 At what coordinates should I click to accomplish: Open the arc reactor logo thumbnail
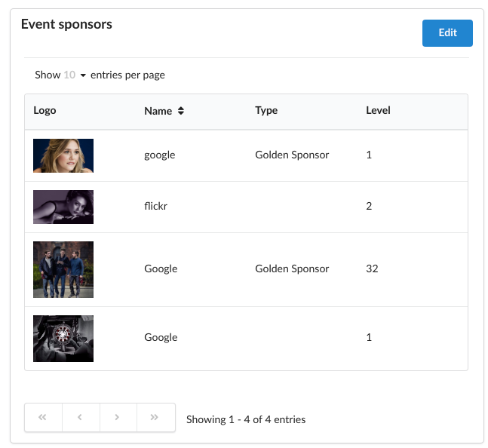63,339
